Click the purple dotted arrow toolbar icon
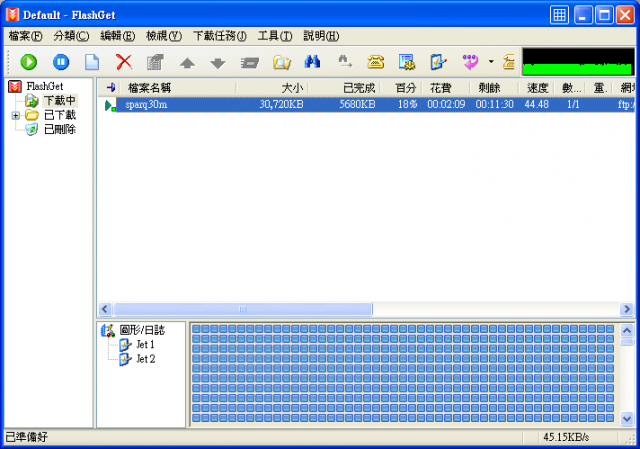Screen dimensions: 640x449 pyautogui.click(x=470, y=62)
